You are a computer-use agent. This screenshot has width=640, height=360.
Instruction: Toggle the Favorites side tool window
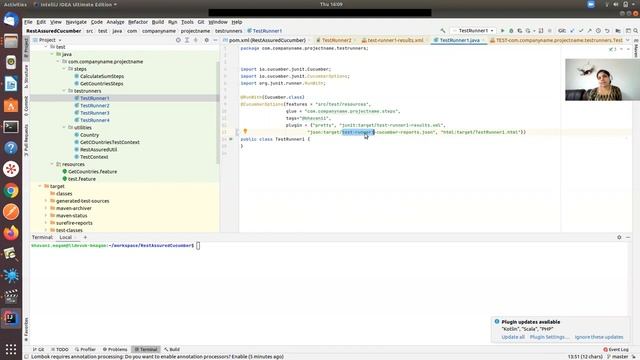[x=26, y=330]
